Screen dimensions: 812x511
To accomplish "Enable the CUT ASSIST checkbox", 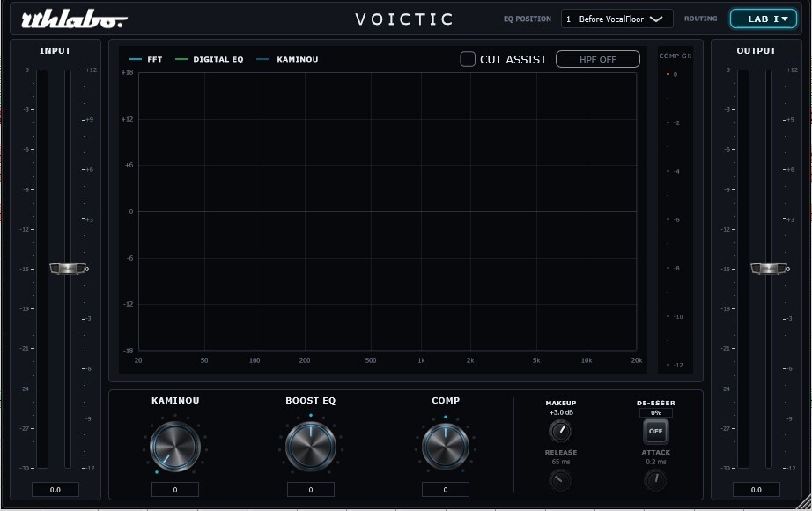I will click(468, 59).
